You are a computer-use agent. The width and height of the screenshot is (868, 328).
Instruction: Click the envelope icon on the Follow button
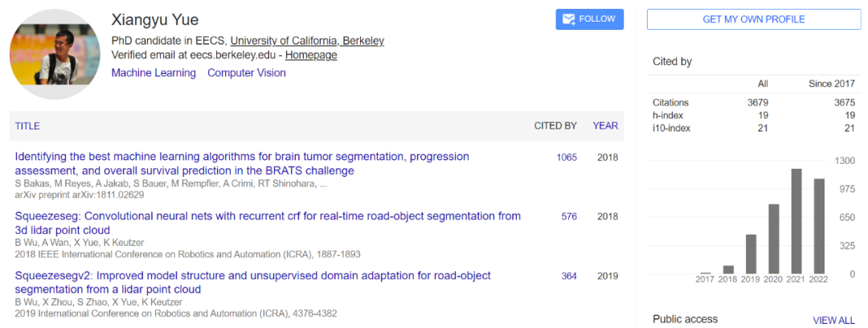coord(568,19)
